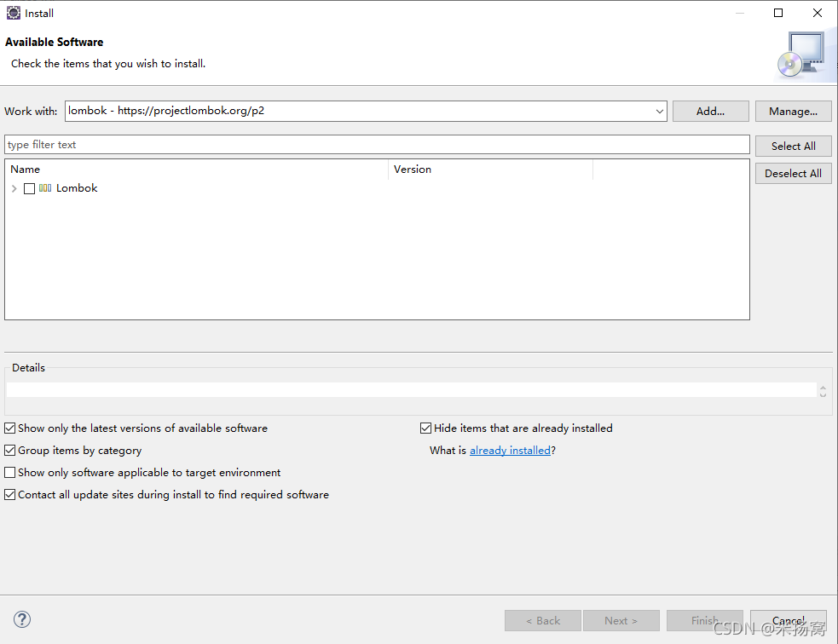
Task: Enable Show only software applicable to target environment
Action: 9,473
